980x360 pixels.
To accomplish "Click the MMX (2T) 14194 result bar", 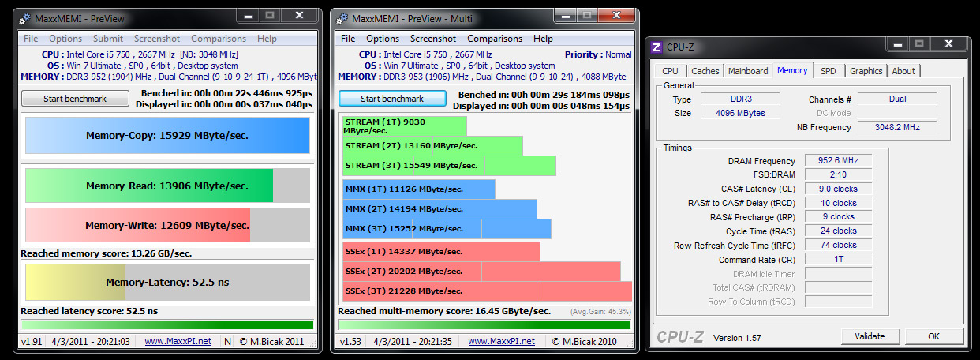I will pyautogui.click(x=440, y=208).
